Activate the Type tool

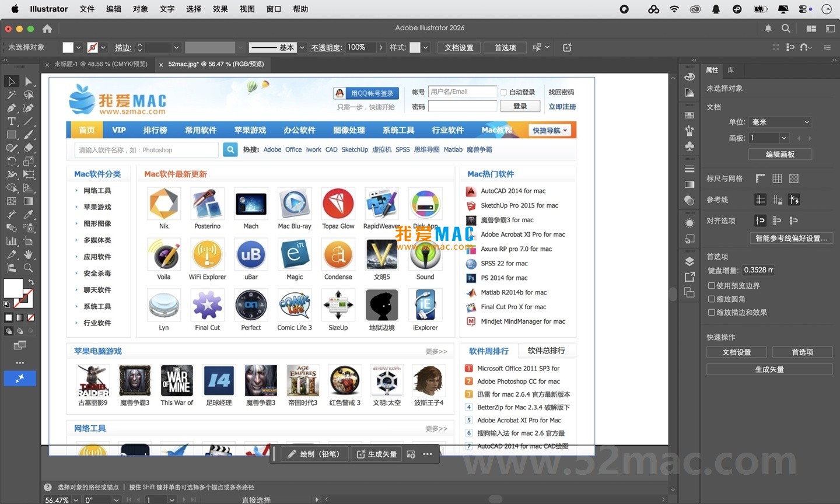point(12,121)
